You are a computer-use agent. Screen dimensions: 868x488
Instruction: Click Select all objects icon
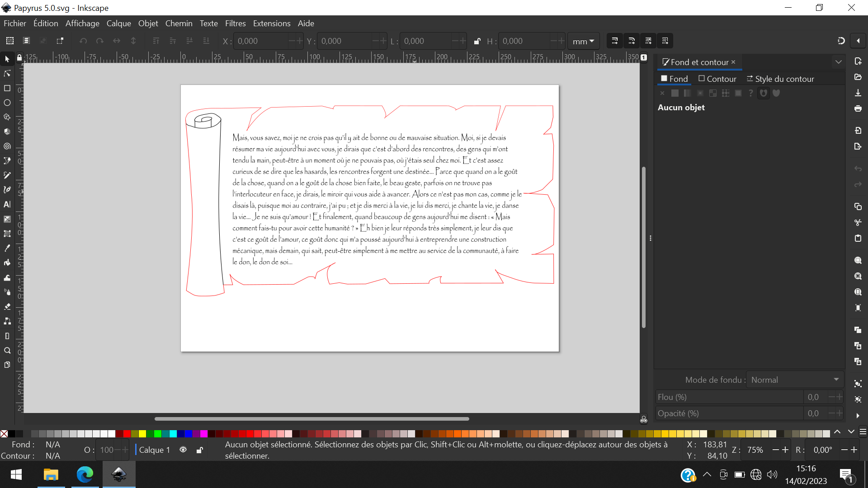[x=10, y=41]
